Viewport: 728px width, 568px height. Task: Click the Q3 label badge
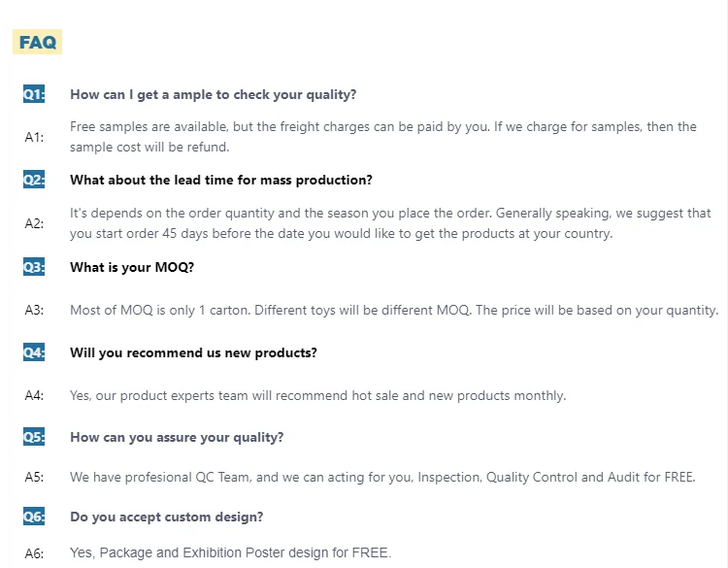(x=34, y=267)
